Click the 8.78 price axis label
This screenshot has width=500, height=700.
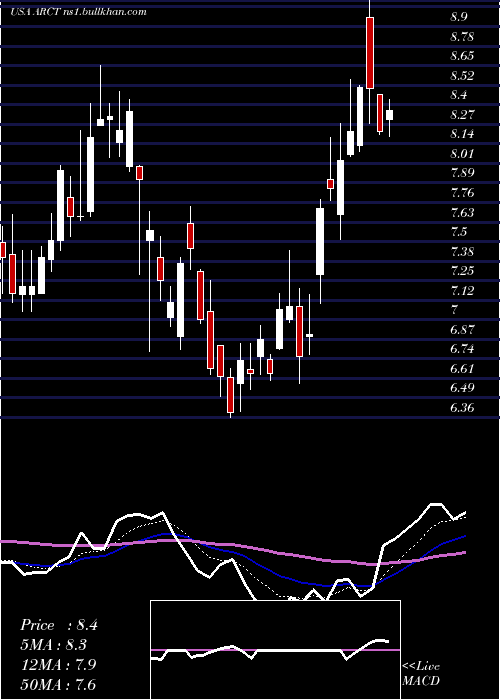tap(462, 37)
